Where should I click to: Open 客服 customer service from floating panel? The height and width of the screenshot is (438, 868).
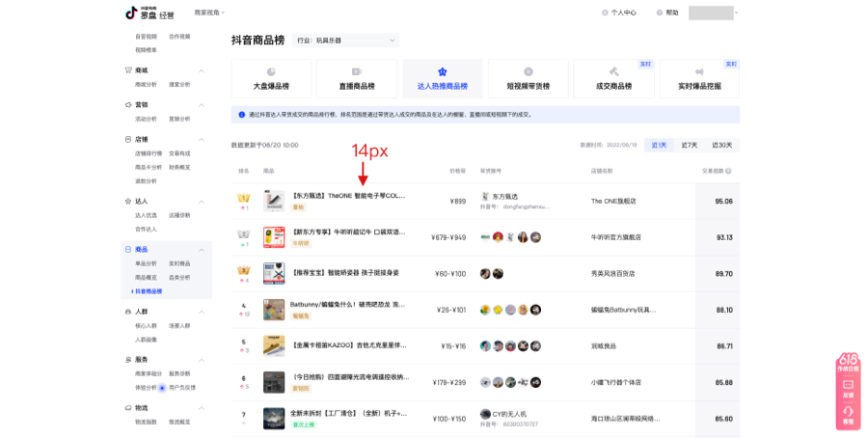[848, 415]
